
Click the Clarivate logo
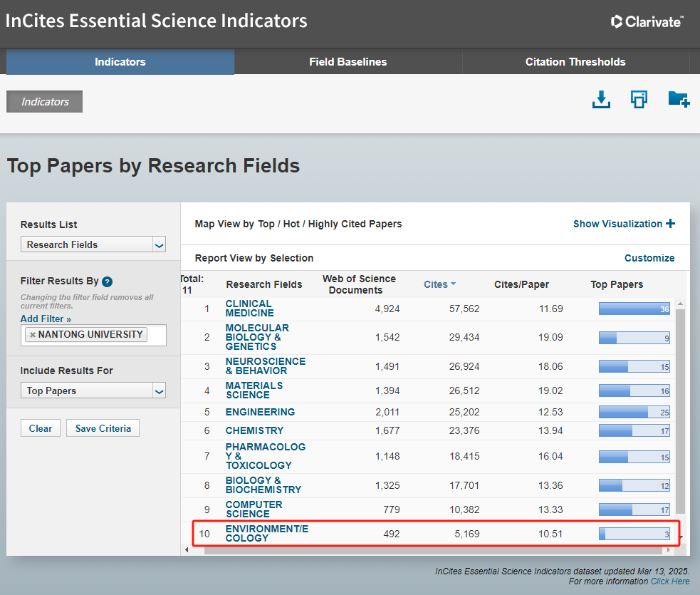pyautogui.click(x=647, y=21)
